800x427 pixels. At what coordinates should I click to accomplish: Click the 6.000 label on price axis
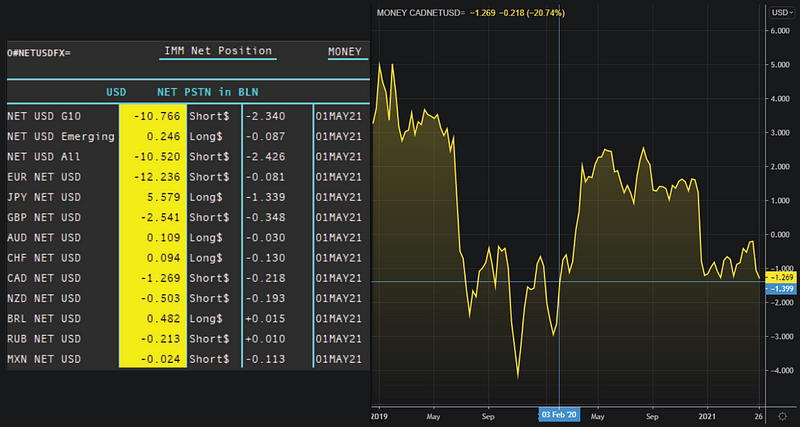coord(781,31)
